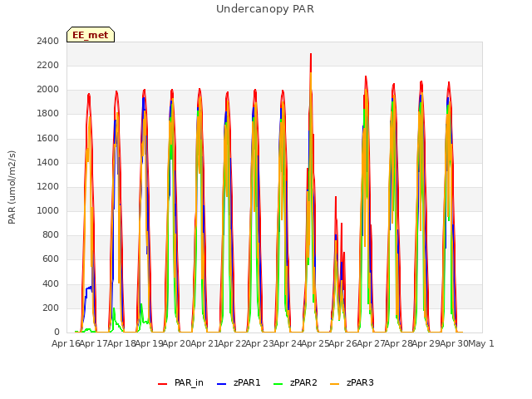Screen dimensions: 532x399
Task: Click the Apr 16 x-axis date label
Action: (66, 344)
